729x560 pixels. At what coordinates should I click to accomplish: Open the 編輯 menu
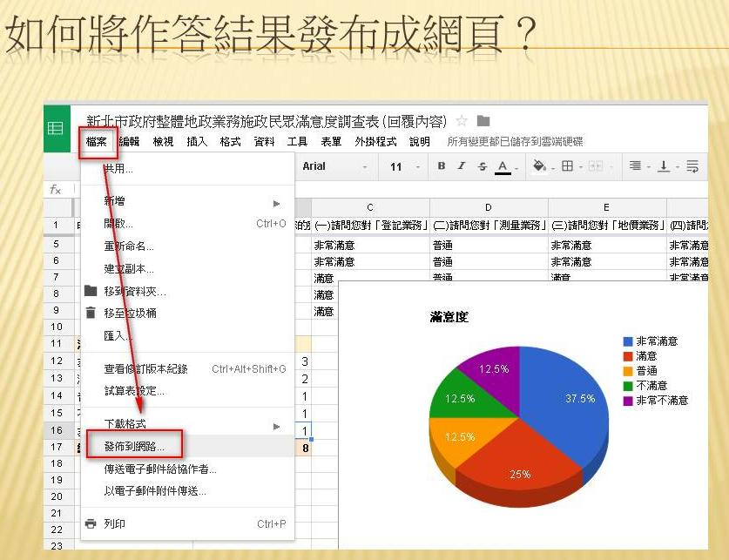coord(129,142)
